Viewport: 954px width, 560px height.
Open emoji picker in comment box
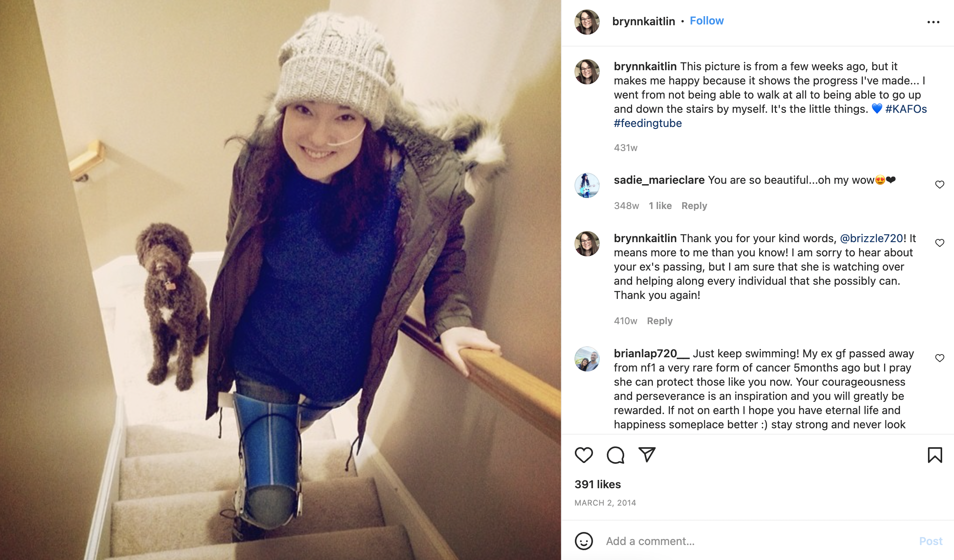[x=584, y=541]
